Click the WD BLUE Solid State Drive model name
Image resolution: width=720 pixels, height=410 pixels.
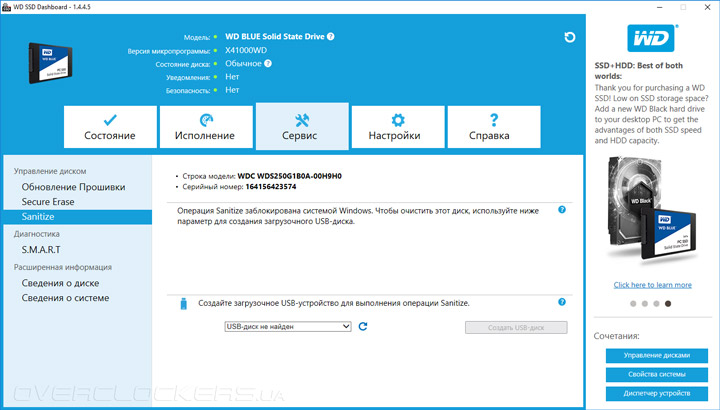275,37
